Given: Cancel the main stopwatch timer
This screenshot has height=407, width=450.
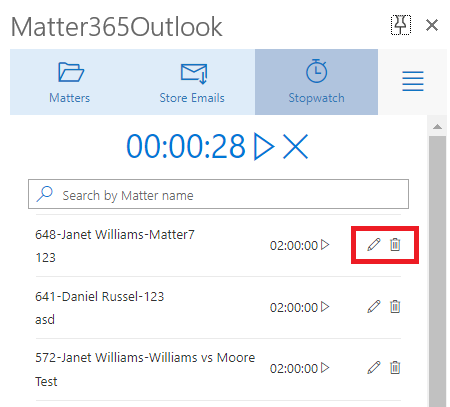Looking at the screenshot, I should click(x=295, y=147).
